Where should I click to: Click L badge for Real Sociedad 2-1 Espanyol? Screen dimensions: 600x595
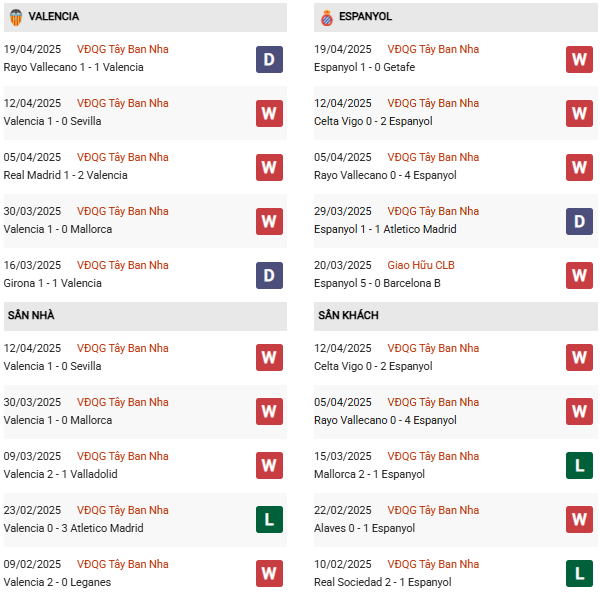pyautogui.click(x=579, y=574)
